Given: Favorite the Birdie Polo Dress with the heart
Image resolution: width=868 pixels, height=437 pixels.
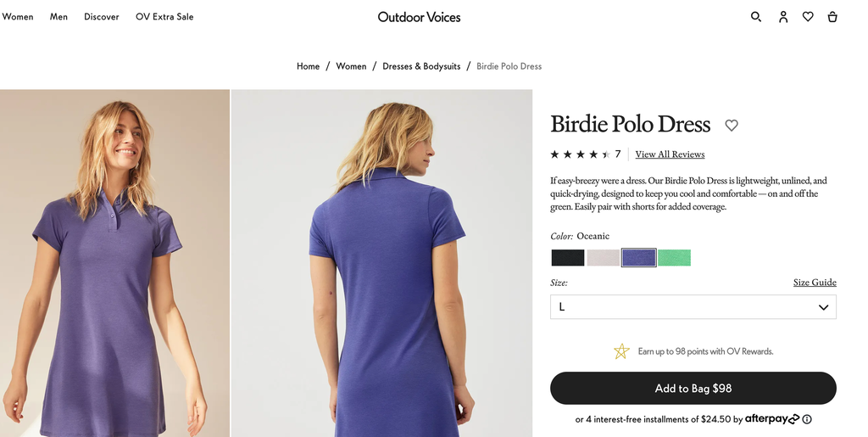Looking at the screenshot, I should (732, 126).
